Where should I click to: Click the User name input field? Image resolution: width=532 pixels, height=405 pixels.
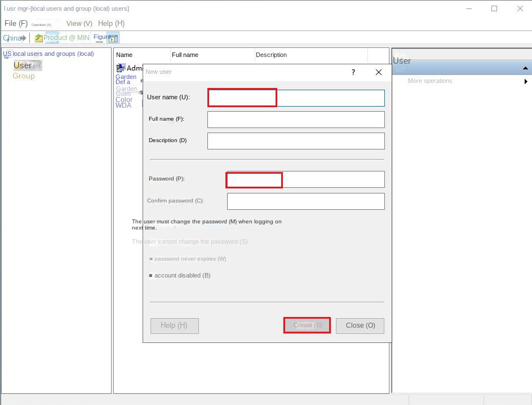click(296, 98)
